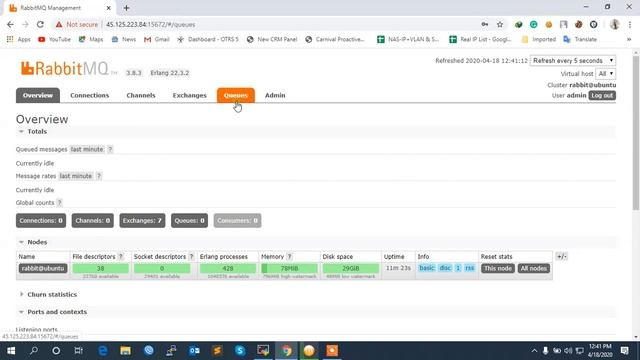Open the Chrome profile avatar

point(615,24)
